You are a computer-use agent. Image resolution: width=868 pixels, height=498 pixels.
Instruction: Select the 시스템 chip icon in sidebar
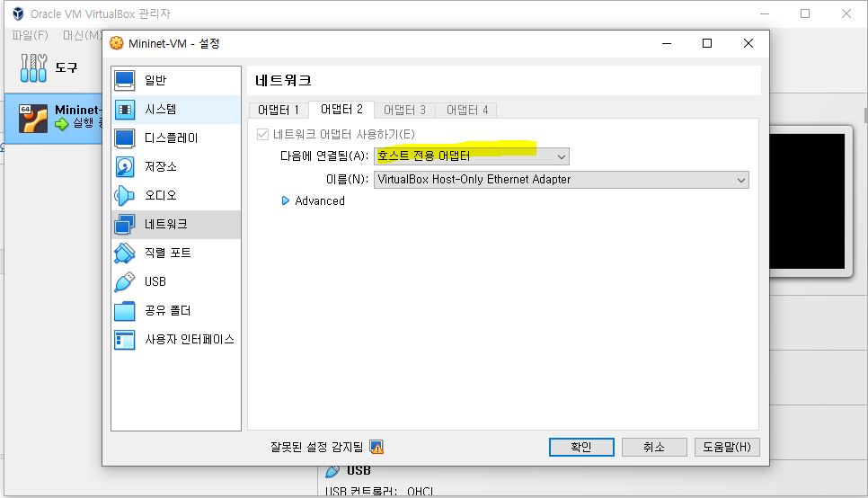pos(125,109)
